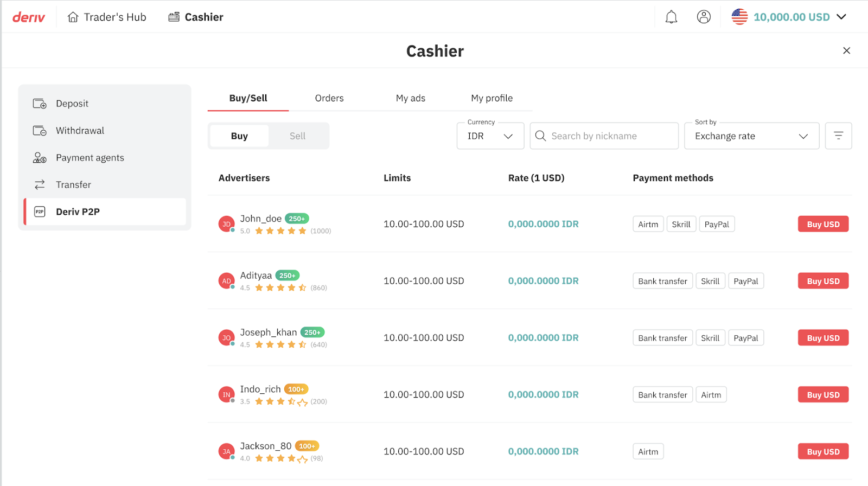Image resolution: width=868 pixels, height=486 pixels.
Task: Expand the Currency IDR dropdown
Action: coord(489,136)
